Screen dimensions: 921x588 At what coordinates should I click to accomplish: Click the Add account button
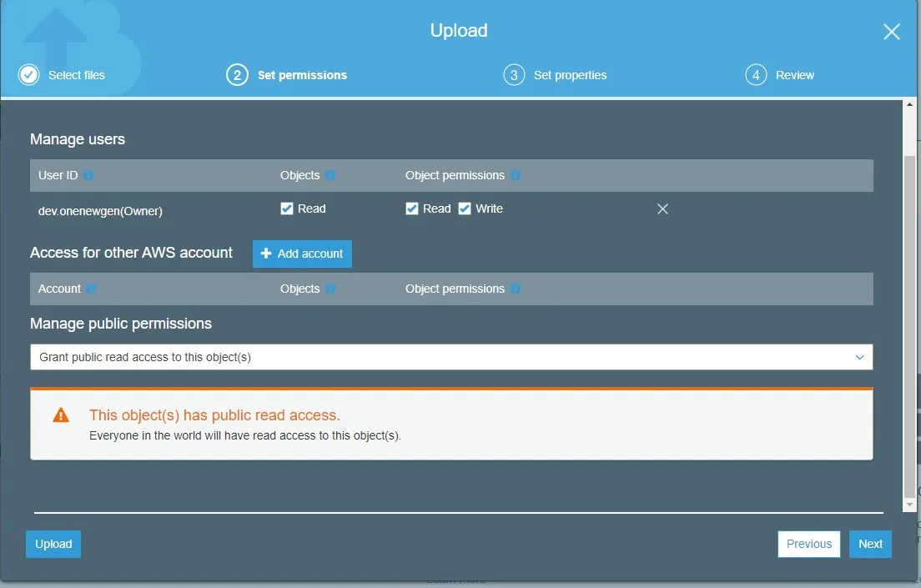tap(302, 254)
